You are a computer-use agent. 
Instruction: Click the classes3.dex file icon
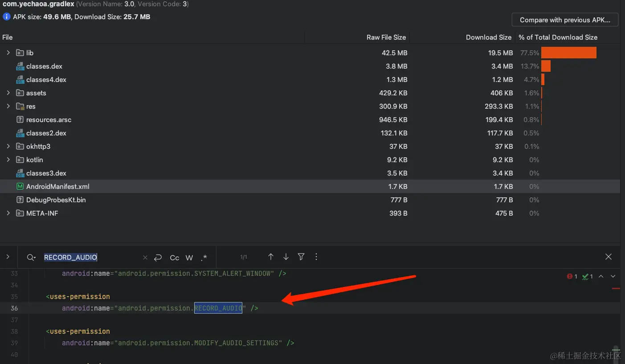[x=20, y=173]
